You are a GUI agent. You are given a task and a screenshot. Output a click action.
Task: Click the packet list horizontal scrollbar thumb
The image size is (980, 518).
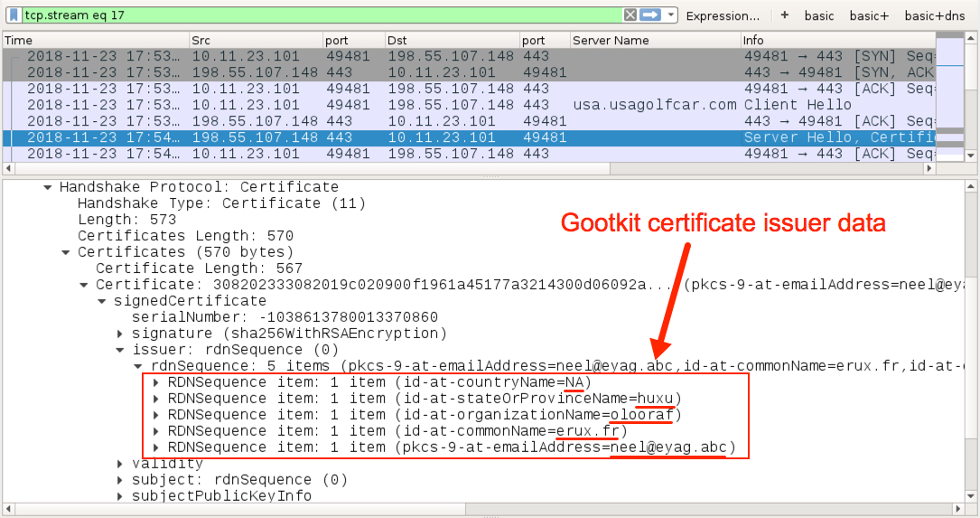313,168
